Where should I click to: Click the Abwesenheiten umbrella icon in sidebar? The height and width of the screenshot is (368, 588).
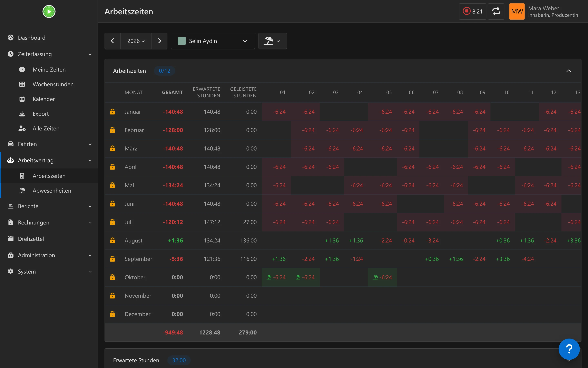pos(22,191)
